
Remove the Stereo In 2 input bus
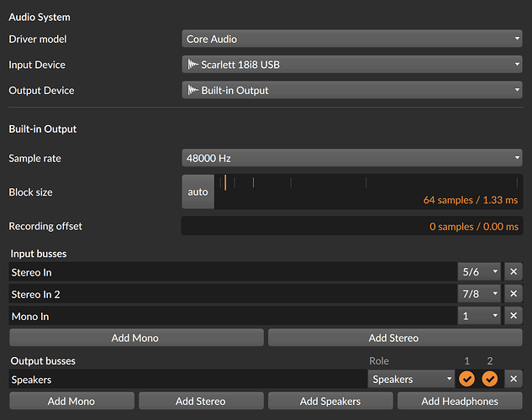pyautogui.click(x=514, y=294)
